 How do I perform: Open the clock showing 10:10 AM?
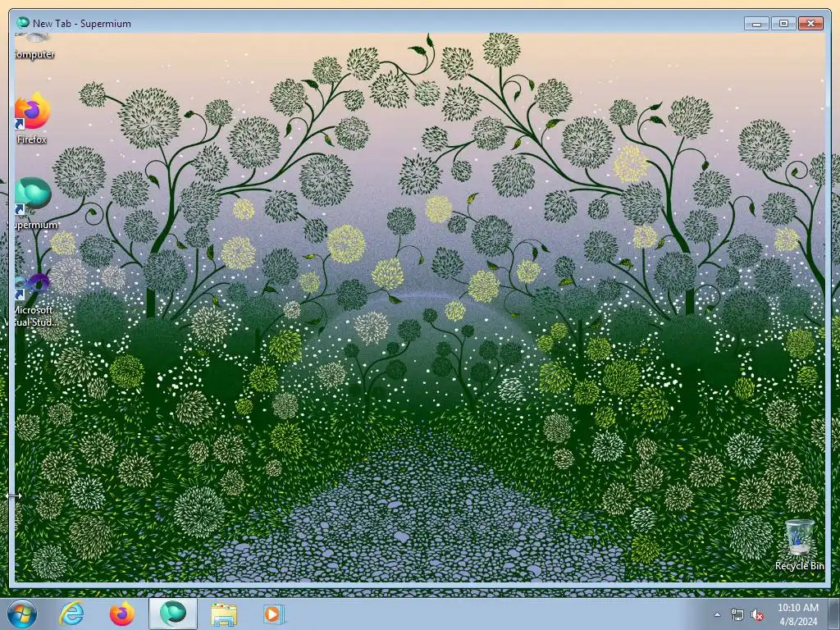[797, 614]
